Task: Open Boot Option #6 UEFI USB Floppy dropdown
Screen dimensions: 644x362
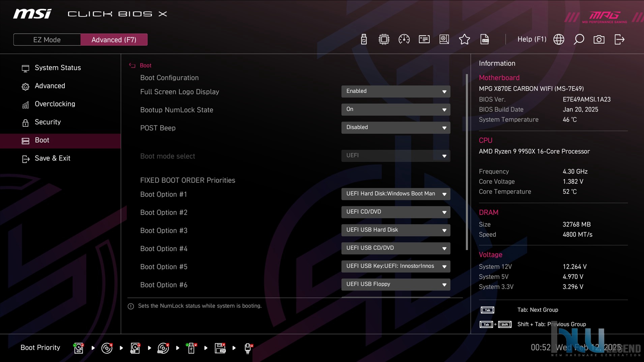Action: (x=396, y=284)
